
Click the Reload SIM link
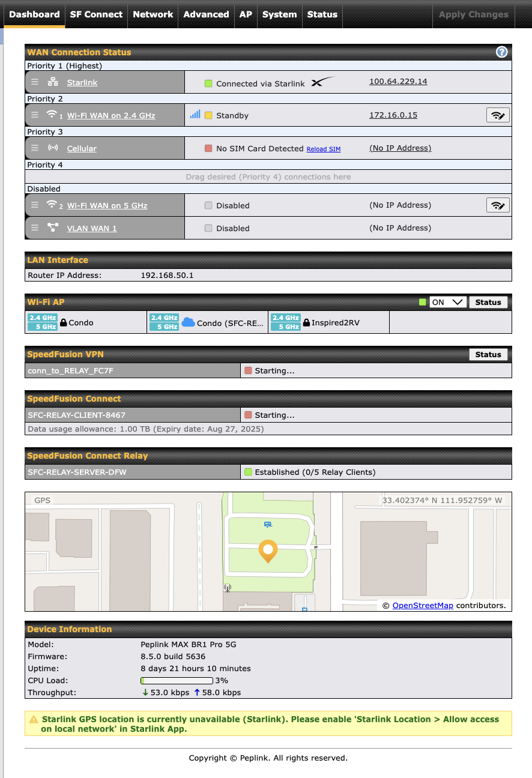[323, 149]
